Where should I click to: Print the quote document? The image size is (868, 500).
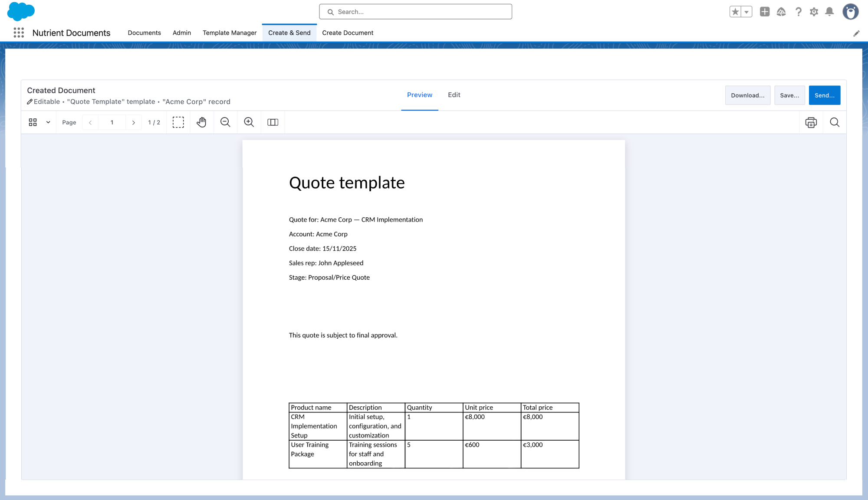pyautogui.click(x=811, y=122)
